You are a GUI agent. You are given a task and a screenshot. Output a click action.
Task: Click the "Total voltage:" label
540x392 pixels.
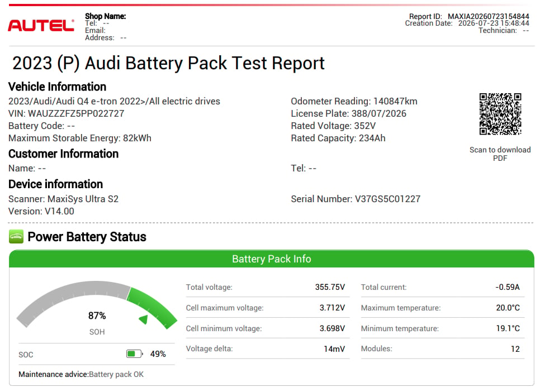[x=209, y=287]
